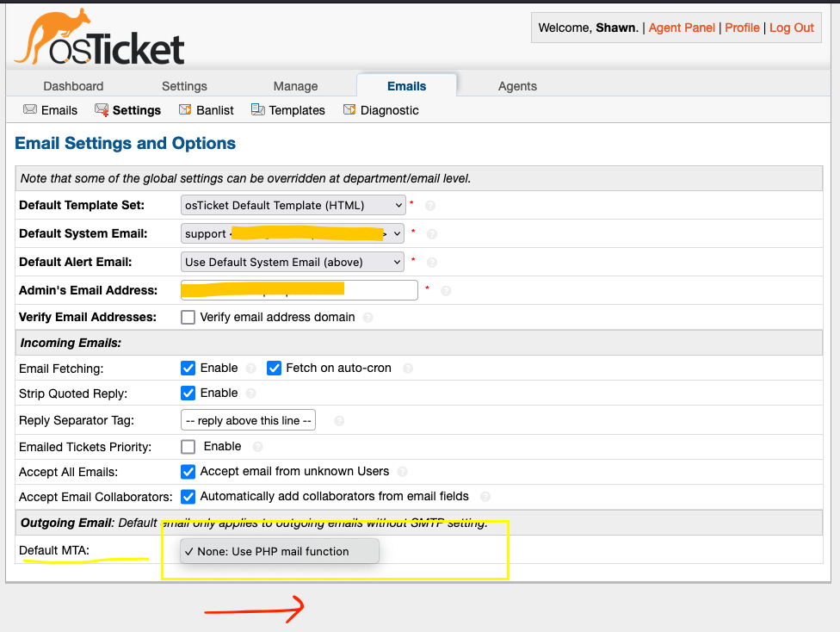
Task: Click the Diagnostic submenu icon
Action: point(349,110)
